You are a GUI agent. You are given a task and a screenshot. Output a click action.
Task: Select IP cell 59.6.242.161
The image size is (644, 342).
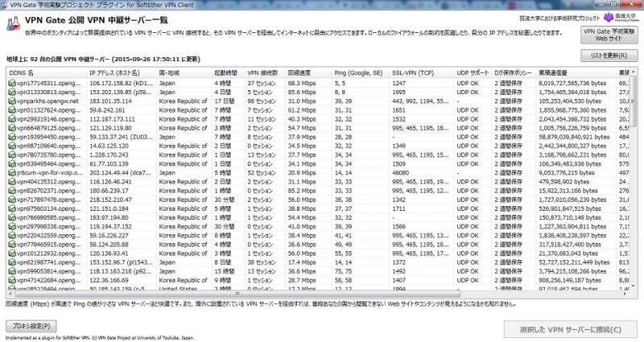[x=107, y=110]
